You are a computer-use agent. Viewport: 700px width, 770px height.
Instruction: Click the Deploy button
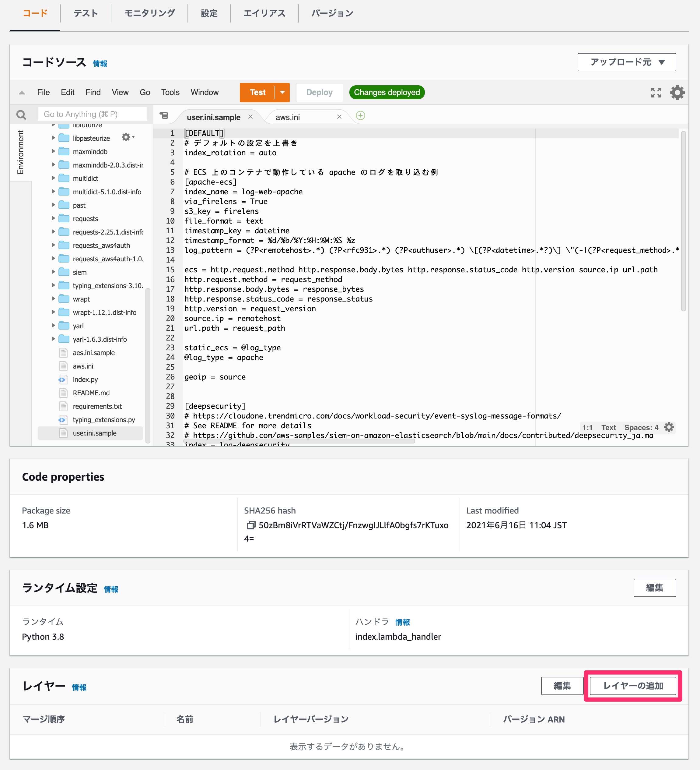[x=319, y=92]
